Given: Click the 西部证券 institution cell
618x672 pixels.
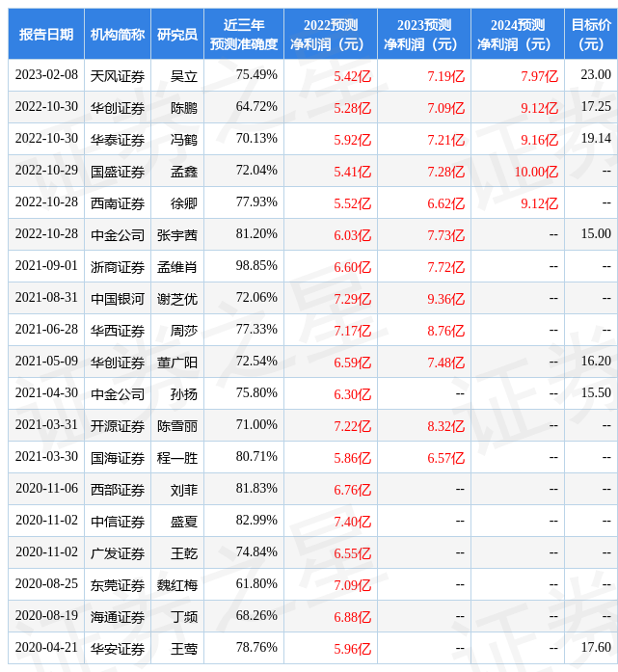Looking at the screenshot, I should click(x=117, y=490).
